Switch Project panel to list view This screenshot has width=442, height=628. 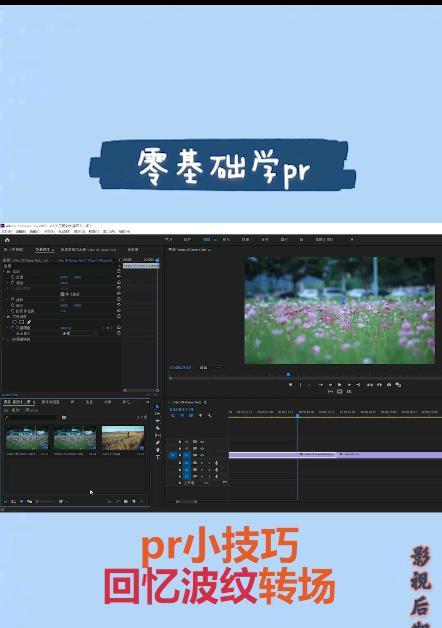(x=13, y=501)
